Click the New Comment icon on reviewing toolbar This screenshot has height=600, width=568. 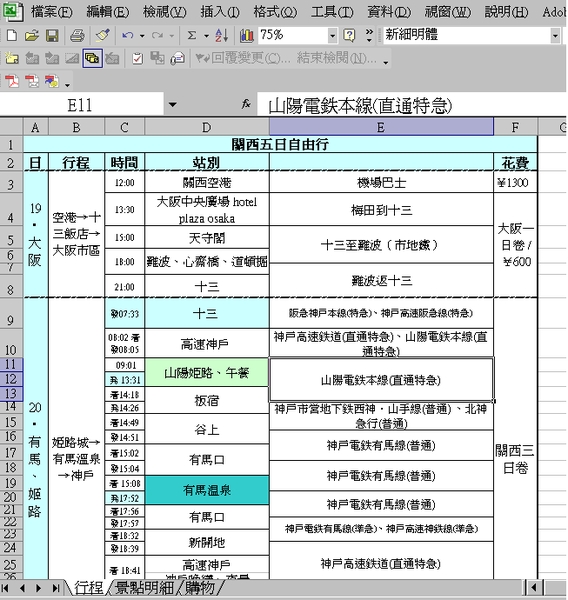click(12, 58)
